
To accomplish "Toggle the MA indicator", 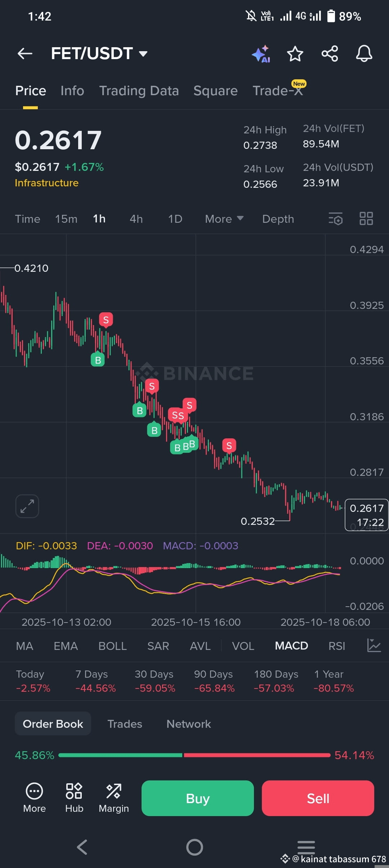I will coord(24,646).
